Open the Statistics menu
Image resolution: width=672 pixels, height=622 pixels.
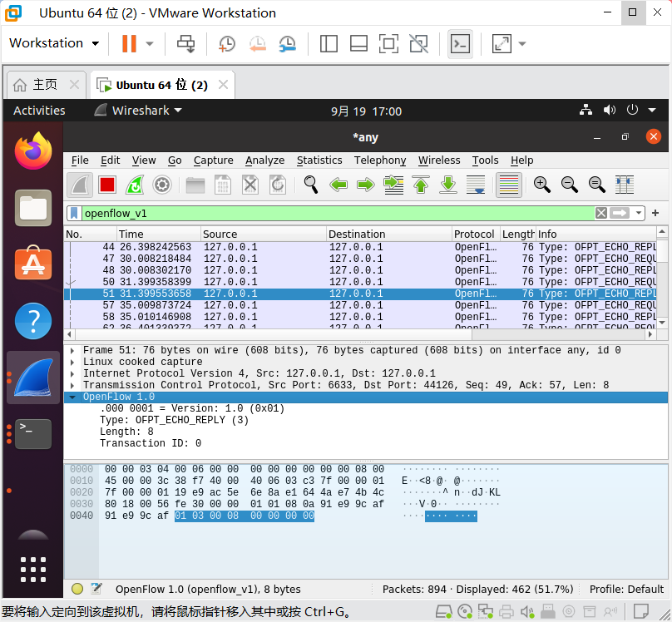click(x=319, y=160)
